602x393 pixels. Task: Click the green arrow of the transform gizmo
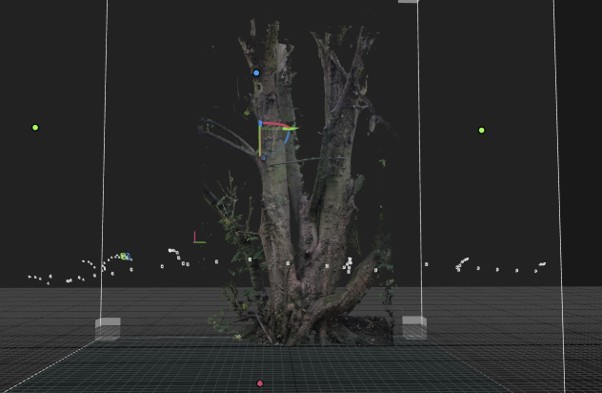290,129
